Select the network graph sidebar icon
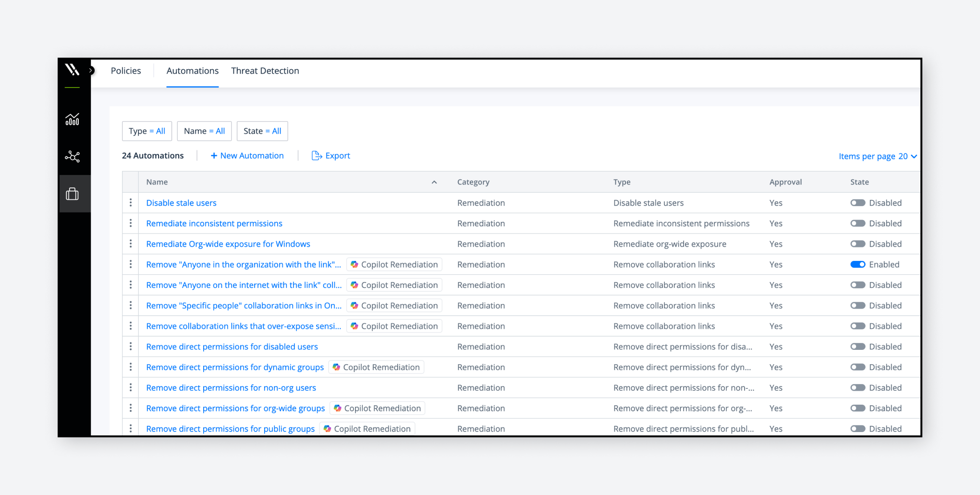The height and width of the screenshot is (495, 980). pyautogui.click(x=73, y=156)
